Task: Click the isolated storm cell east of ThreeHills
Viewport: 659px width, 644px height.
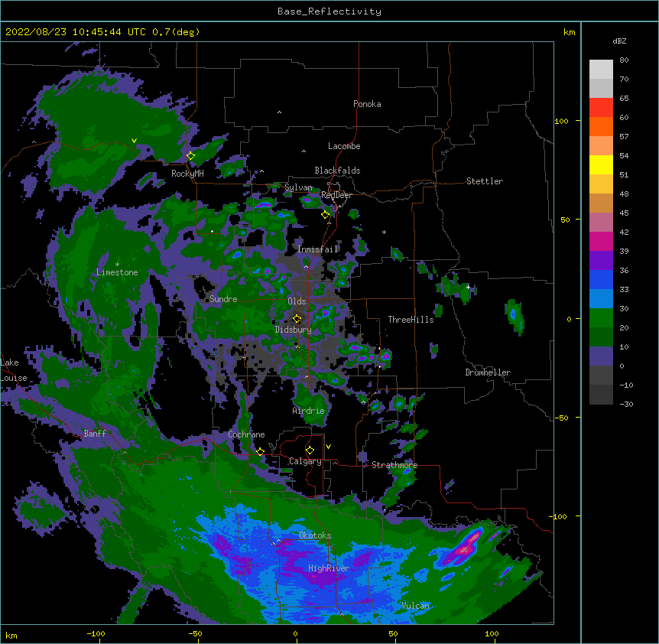Action: [x=515, y=315]
